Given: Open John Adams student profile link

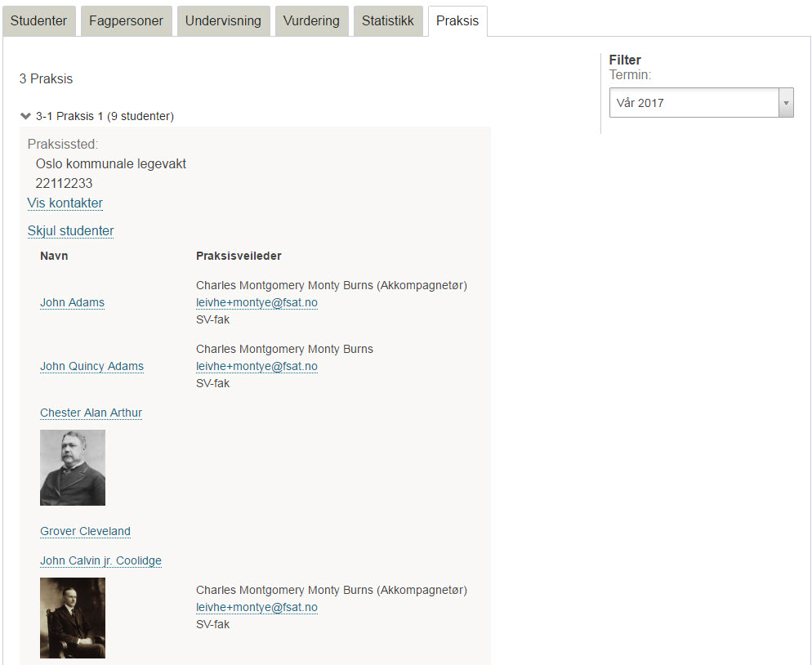Looking at the screenshot, I should point(73,302).
